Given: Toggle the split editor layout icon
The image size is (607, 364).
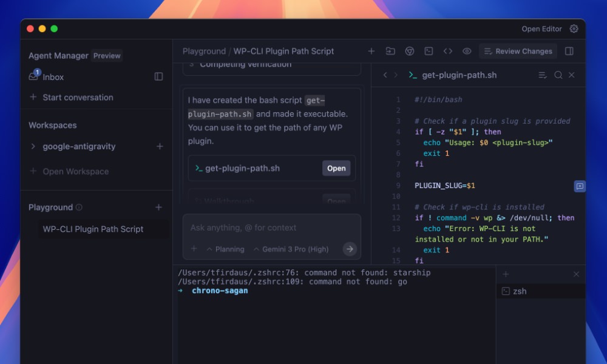Looking at the screenshot, I should point(569,51).
